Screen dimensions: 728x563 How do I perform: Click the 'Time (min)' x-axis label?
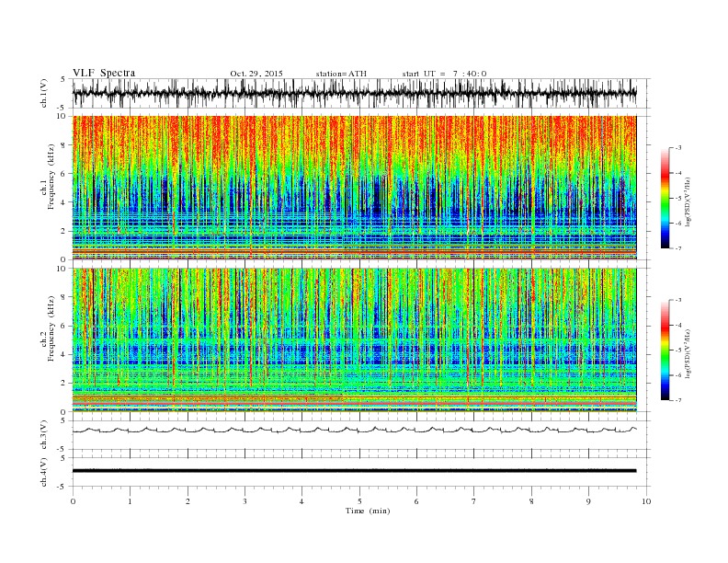[x=368, y=511]
